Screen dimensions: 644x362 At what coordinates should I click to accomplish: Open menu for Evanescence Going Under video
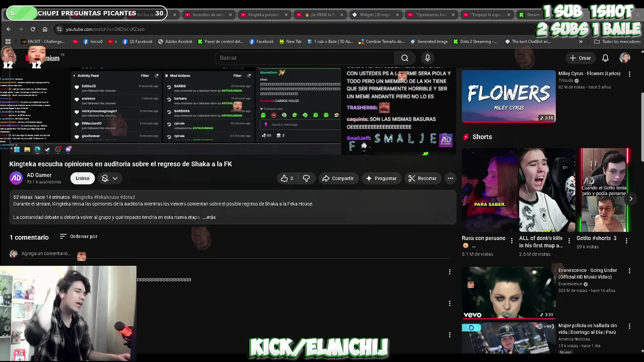point(629,271)
